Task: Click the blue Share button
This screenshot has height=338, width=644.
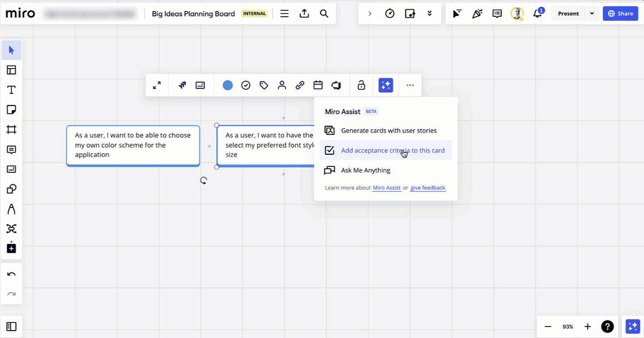Action: [x=620, y=14]
